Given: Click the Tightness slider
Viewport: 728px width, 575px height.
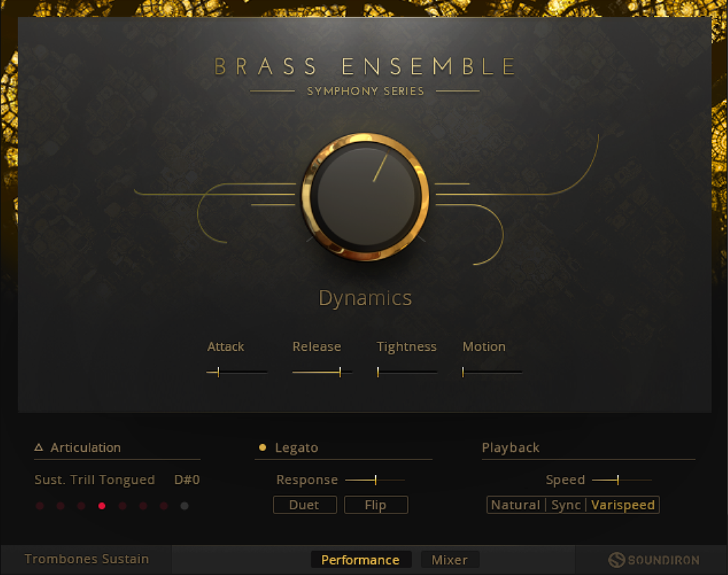Looking at the screenshot, I should tap(407, 372).
